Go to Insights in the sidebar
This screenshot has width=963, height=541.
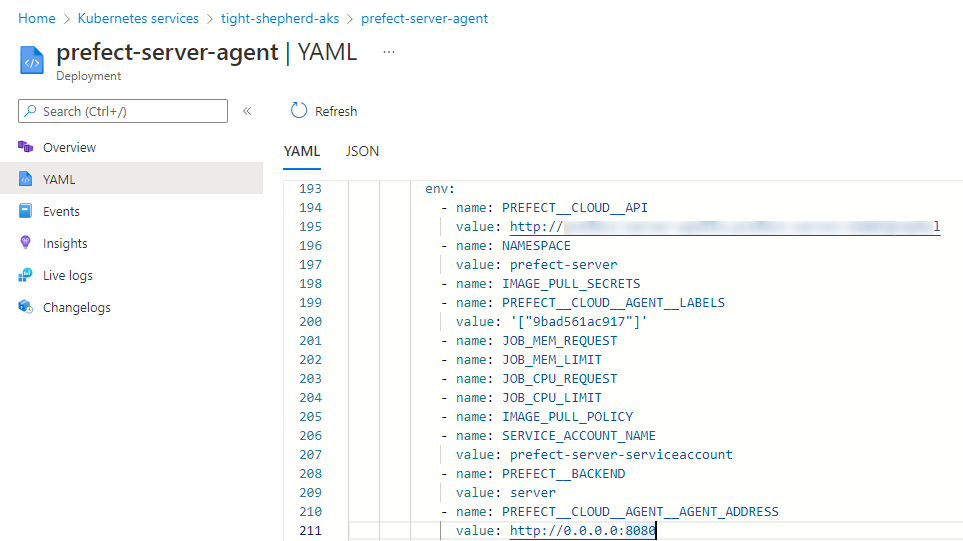click(65, 243)
